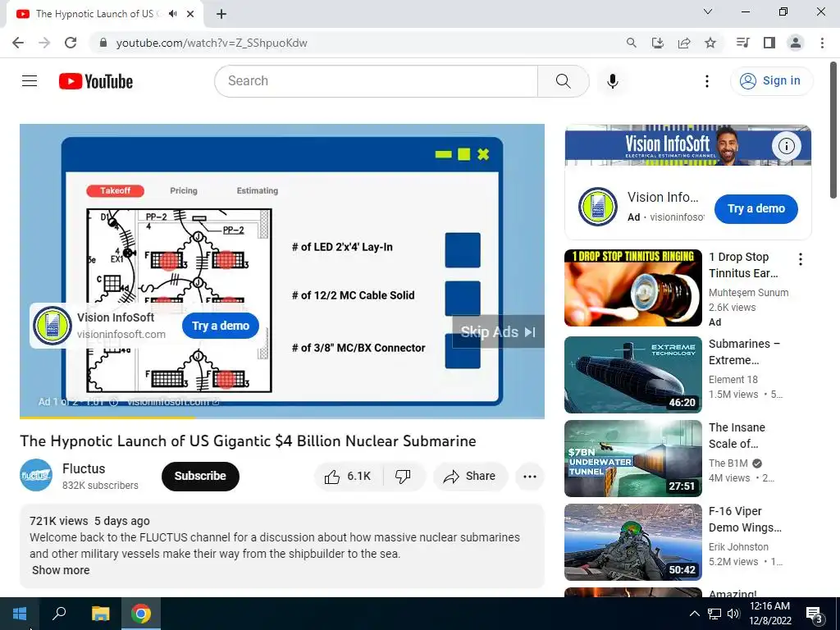Toggle the browser side panel
Screen dimensions: 840x630
pyautogui.click(x=769, y=43)
